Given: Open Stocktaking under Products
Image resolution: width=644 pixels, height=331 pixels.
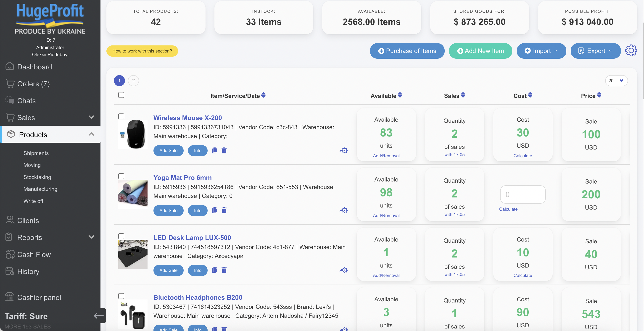Looking at the screenshot, I should point(37,177).
